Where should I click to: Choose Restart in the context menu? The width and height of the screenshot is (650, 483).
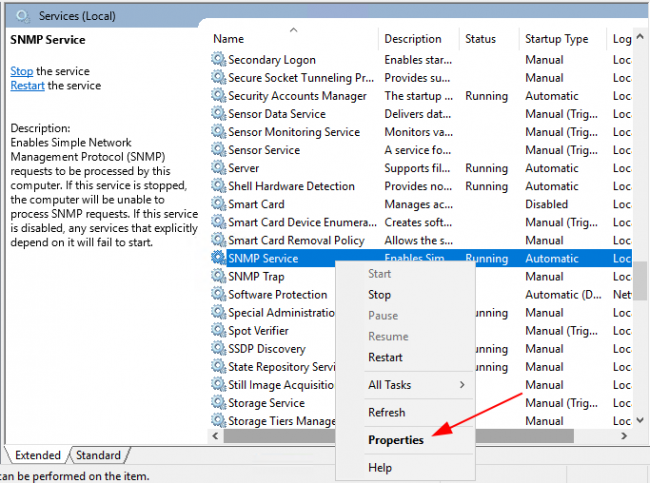tap(385, 357)
